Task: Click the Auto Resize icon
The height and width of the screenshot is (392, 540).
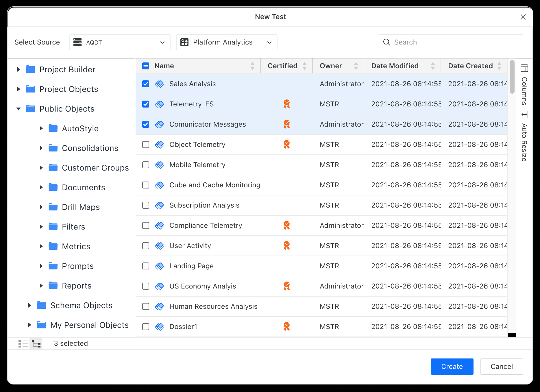Action: pos(524,114)
